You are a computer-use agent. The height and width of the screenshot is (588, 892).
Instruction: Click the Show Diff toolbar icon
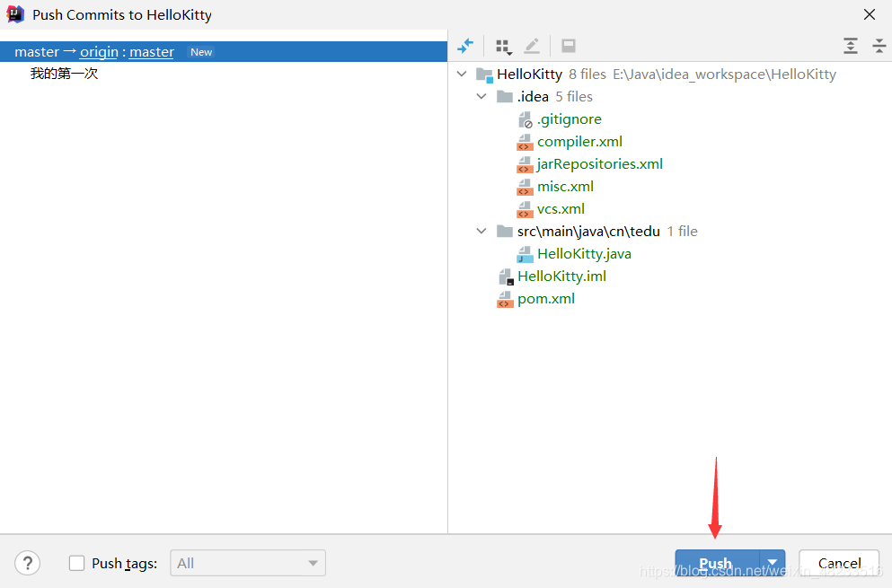point(465,46)
